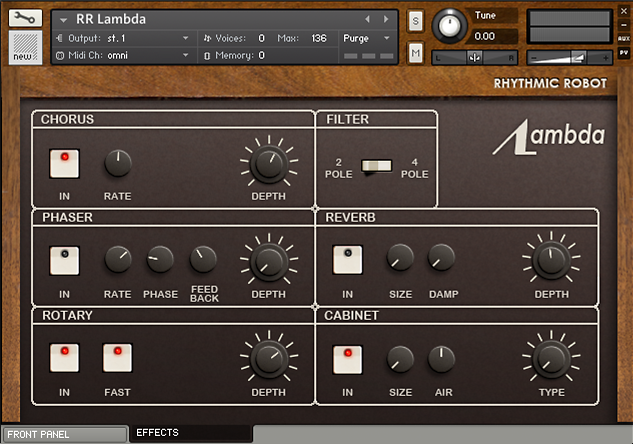This screenshot has height=444, width=633.
Task: Open the Purge dropdown menu
Action: 367,38
